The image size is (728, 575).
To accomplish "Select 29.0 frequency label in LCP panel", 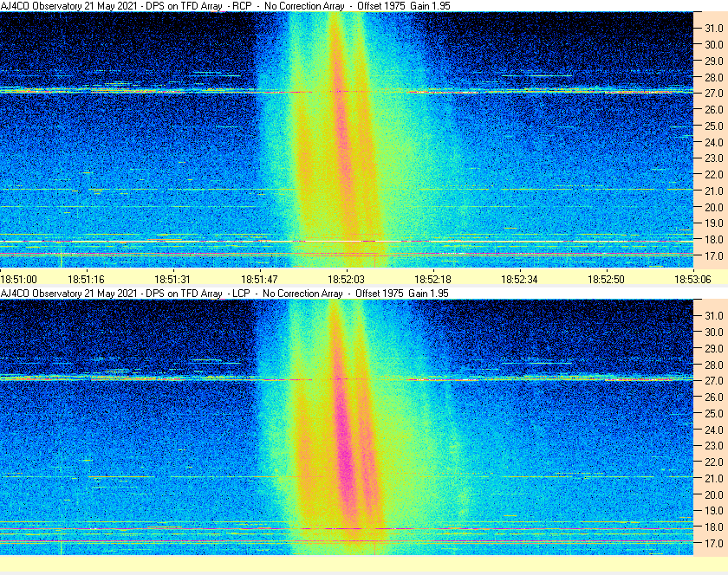I will coord(714,348).
